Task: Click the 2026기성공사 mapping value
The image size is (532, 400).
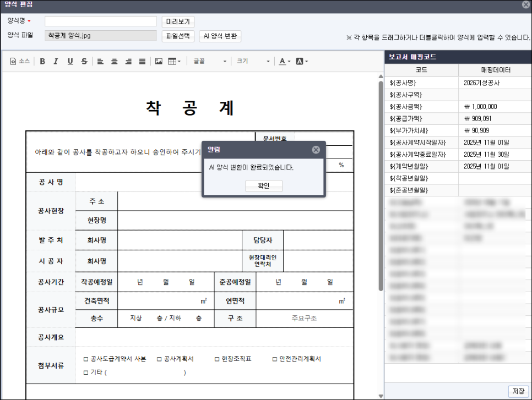Action: tap(481, 83)
